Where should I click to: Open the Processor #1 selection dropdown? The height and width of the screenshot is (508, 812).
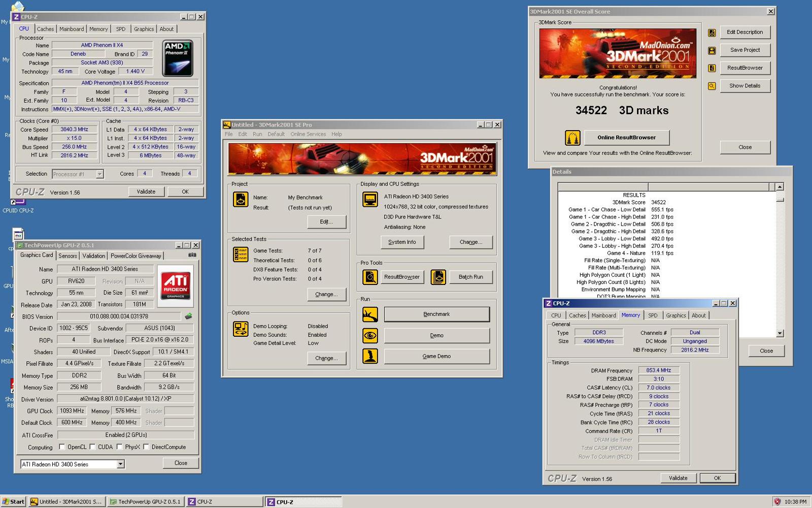pos(99,174)
